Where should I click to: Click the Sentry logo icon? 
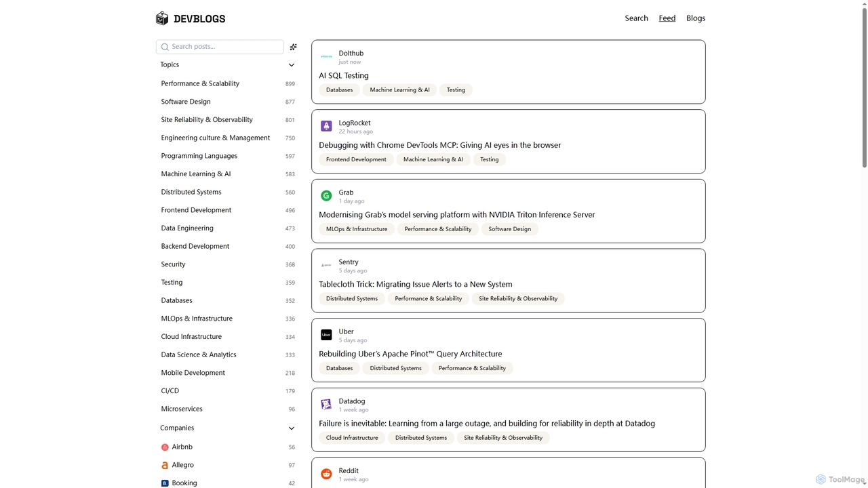tap(326, 266)
